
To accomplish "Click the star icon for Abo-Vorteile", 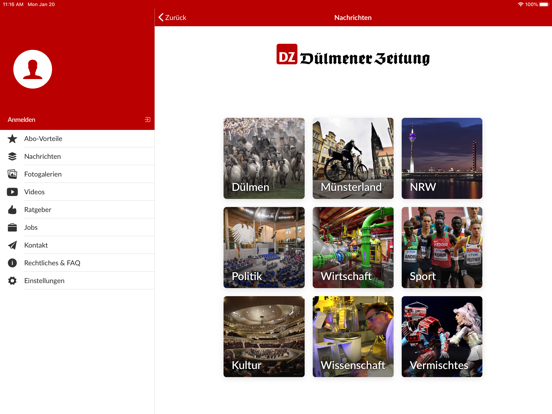I will coord(12,139).
